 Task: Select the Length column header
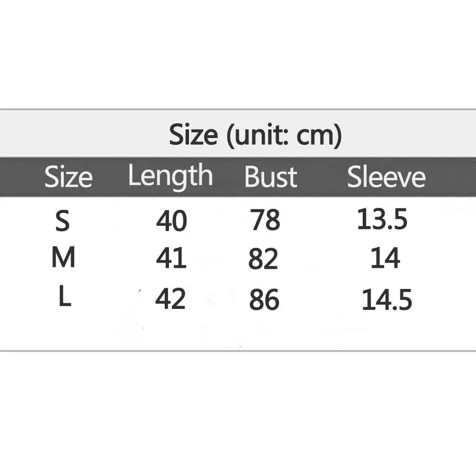170,177
